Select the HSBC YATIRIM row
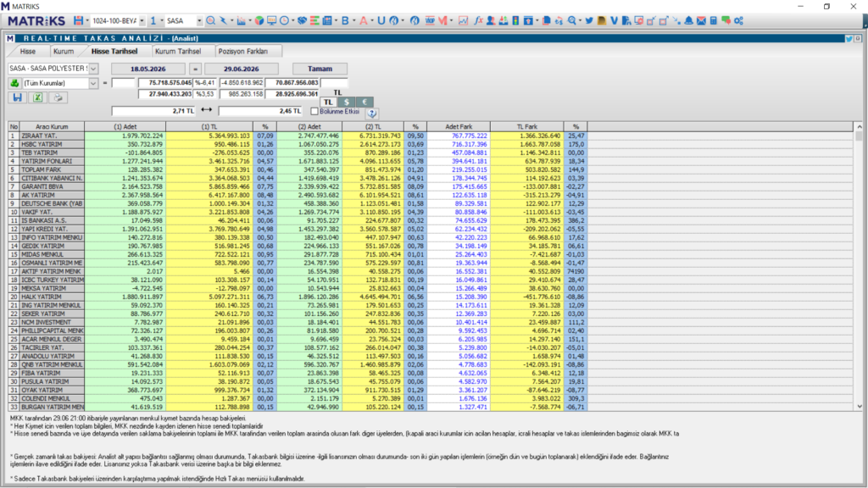Screen dimensions: 868x488 pos(298,144)
